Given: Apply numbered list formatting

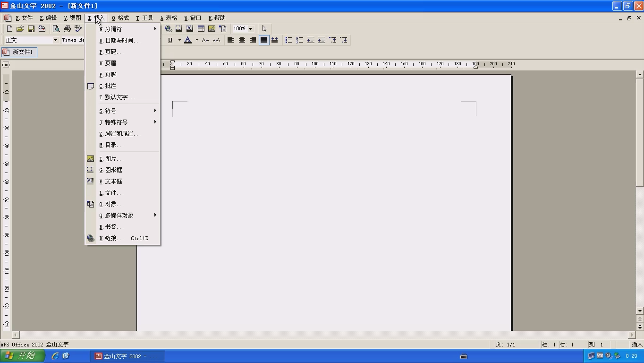Looking at the screenshot, I should (x=300, y=40).
